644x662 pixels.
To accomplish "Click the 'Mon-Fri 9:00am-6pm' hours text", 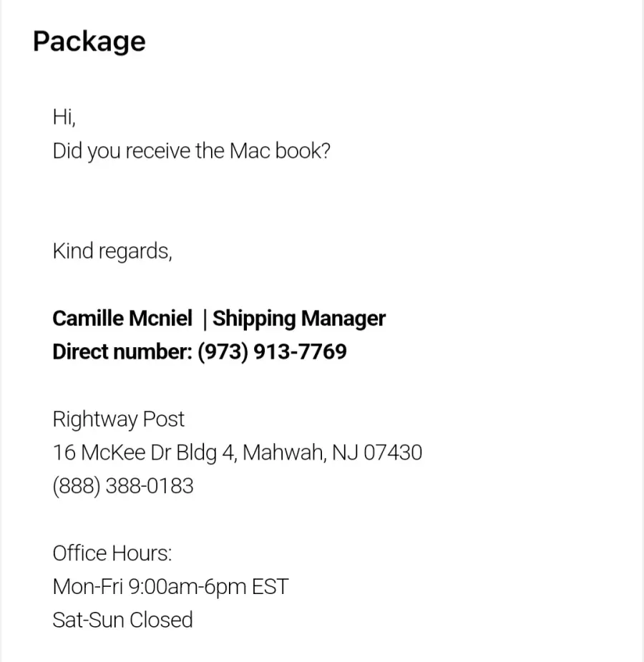I will coord(150,587).
